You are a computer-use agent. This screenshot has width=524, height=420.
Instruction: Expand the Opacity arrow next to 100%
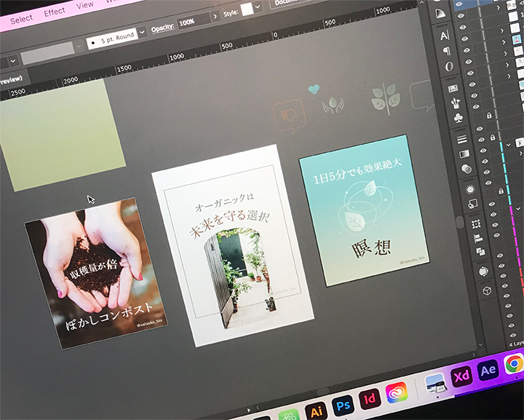pos(215,15)
